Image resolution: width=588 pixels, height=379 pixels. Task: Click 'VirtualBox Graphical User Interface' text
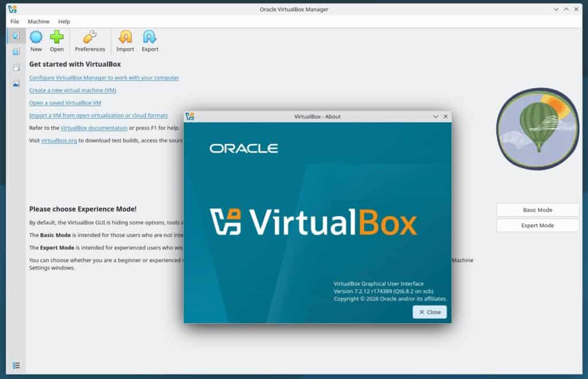click(x=379, y=284)
